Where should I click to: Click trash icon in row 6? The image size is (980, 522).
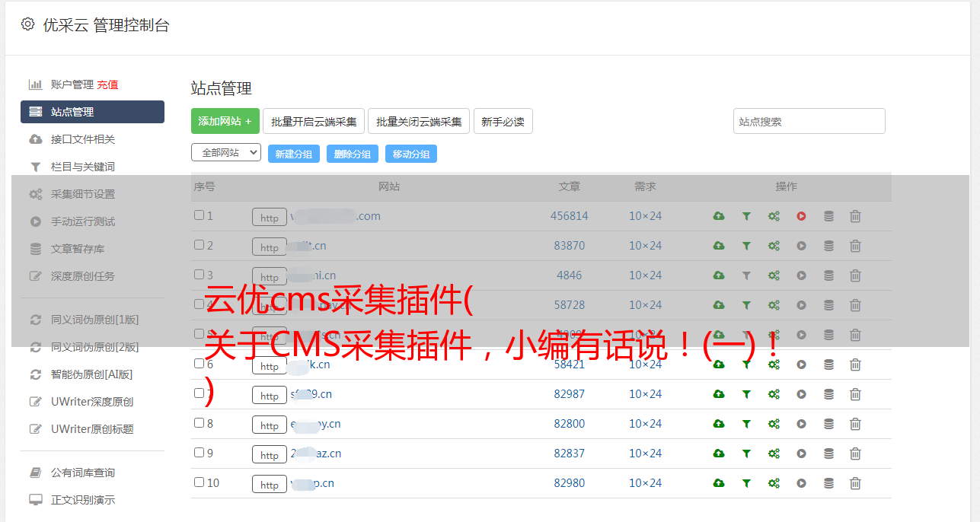tap(855, 364)
